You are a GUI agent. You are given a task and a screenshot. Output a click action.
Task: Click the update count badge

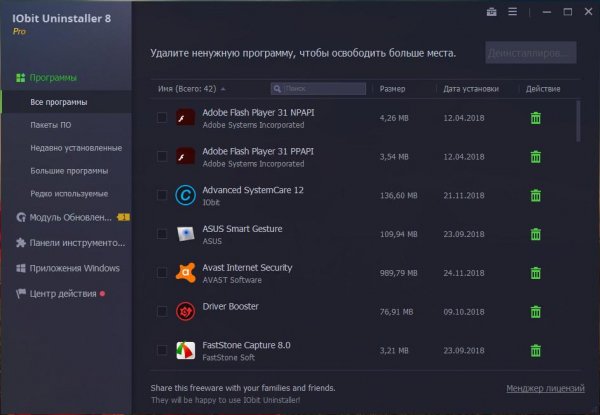(x=124, y=217)
